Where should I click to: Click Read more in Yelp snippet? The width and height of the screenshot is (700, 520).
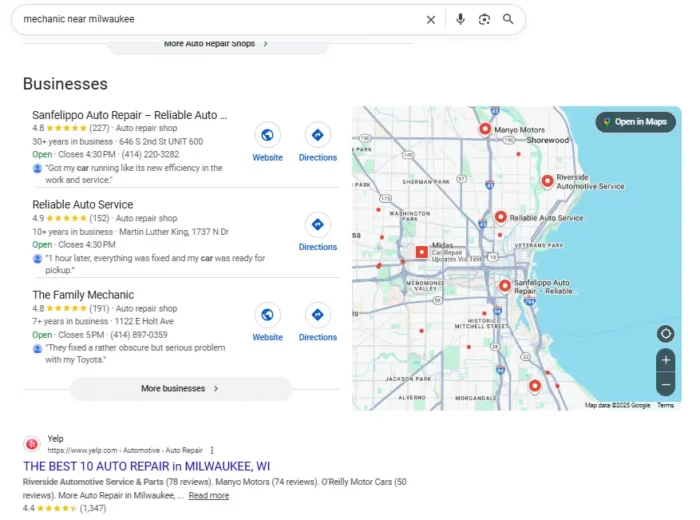[x=208, y=495]
